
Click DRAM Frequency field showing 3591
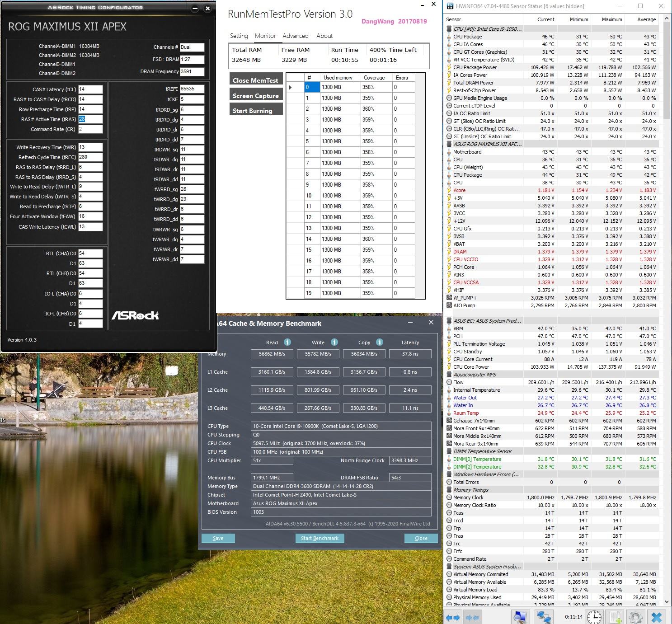click(x=192, y=71)
